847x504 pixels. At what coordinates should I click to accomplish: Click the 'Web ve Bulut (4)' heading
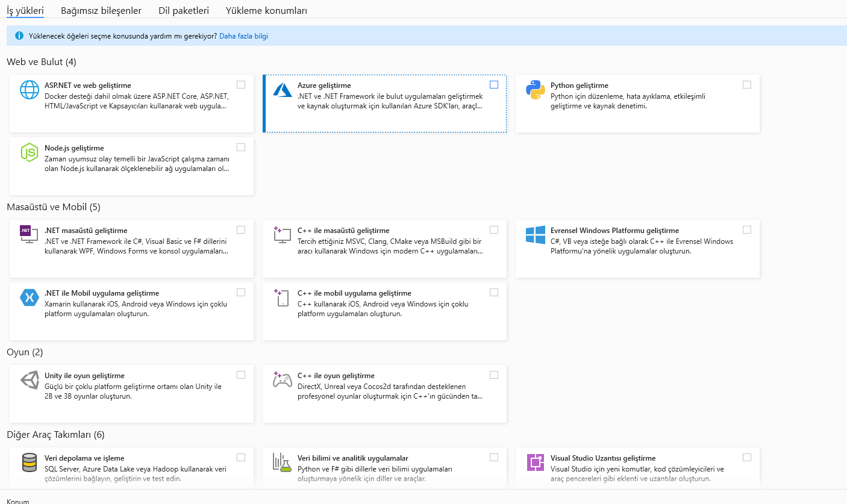click(42, 62)
